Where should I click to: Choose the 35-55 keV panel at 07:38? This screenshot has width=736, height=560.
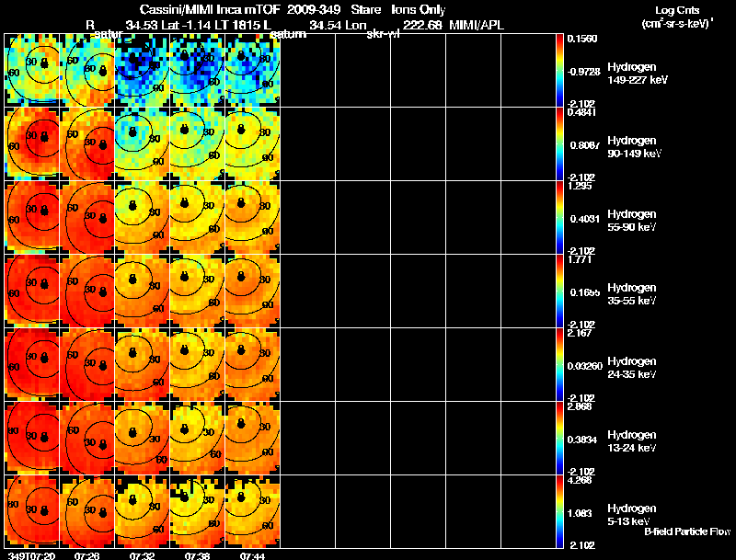(198, 291)
